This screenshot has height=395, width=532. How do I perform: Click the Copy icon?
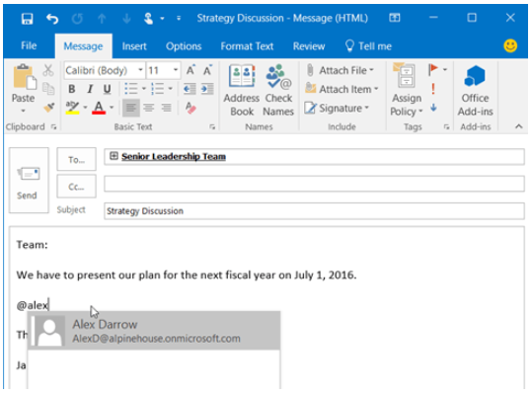pos(48,88)
